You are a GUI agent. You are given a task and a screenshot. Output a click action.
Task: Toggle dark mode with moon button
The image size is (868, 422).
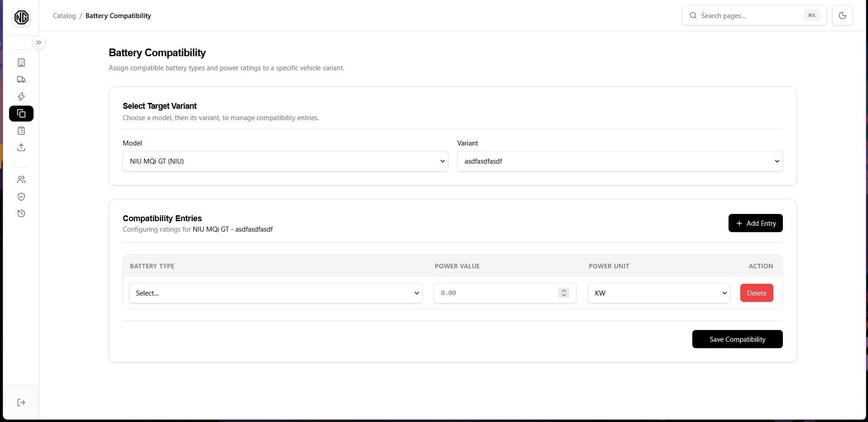[x=842, y=15]
